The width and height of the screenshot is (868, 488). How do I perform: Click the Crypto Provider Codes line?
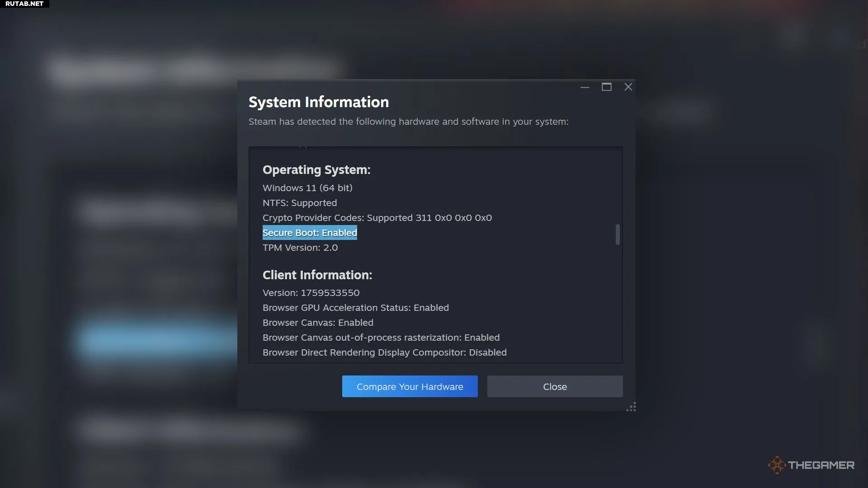pos(377,218)
